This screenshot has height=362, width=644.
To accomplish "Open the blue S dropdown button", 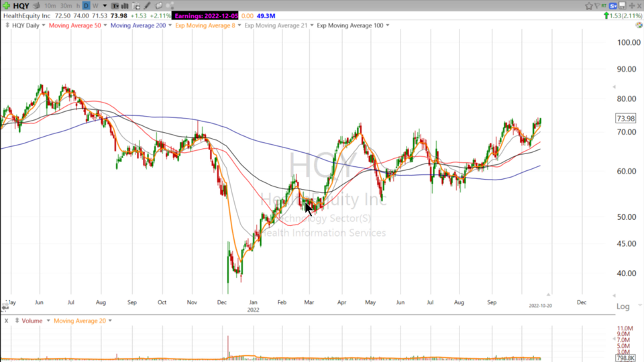I will pos(613,6).
